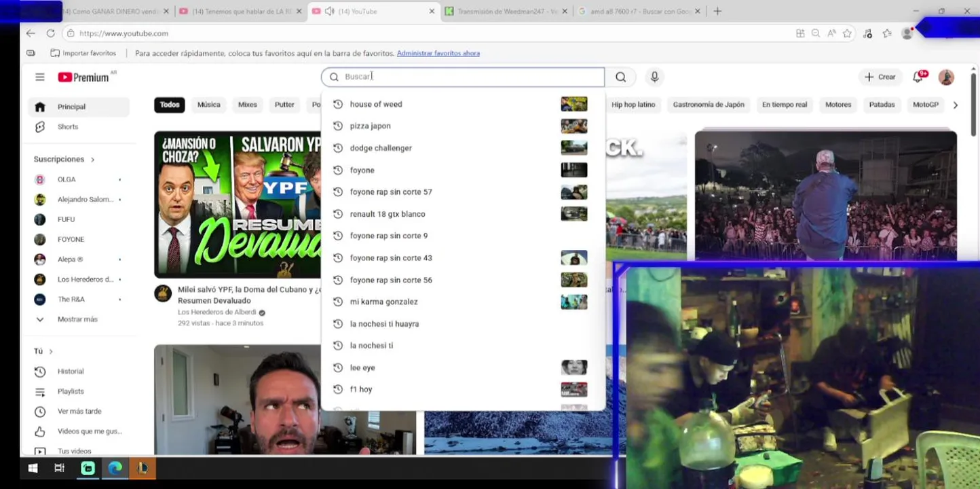Select the MotoGP chip

point(926,105)
